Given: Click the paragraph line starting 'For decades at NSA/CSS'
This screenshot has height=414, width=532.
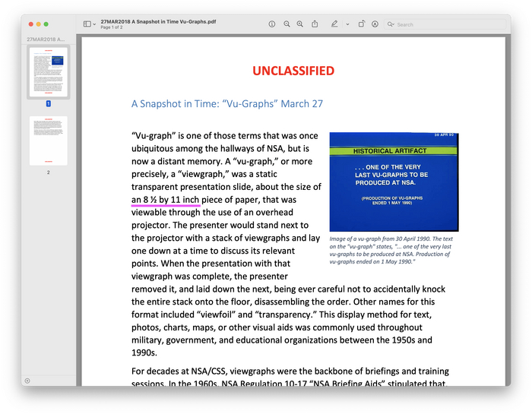Looking at the screenshot, I should click(290, 371).
